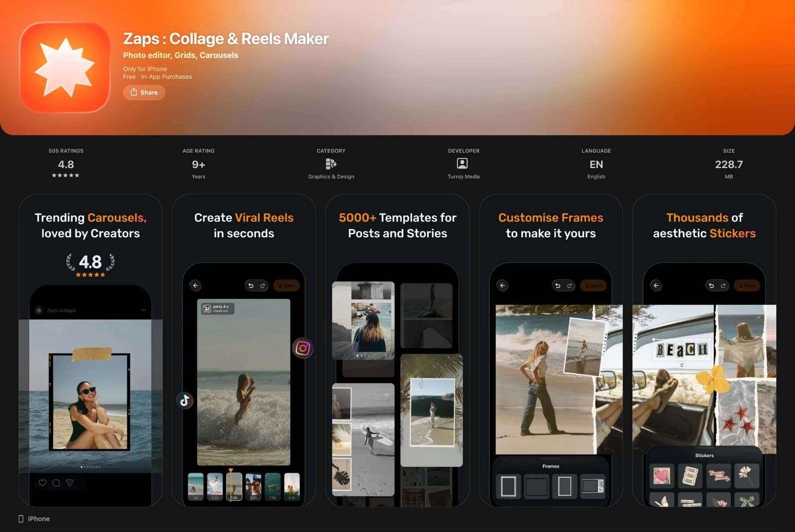Click the party 4 u music tag
Viewport: 795px width, 532px height.
coord(218,308)
